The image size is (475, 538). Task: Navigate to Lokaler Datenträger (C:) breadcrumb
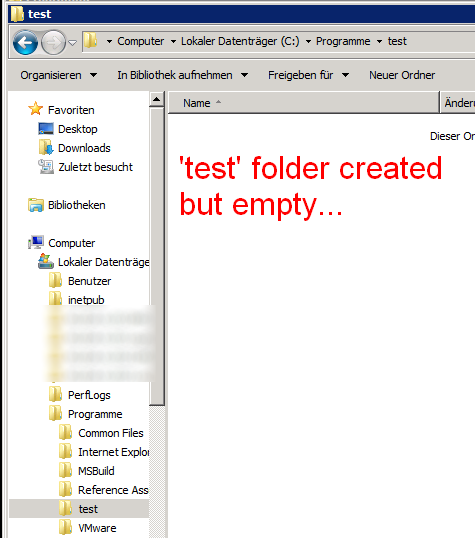click(240, 41)
